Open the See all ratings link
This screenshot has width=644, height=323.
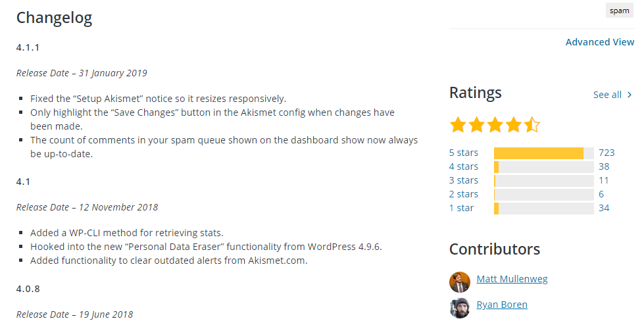607,95
